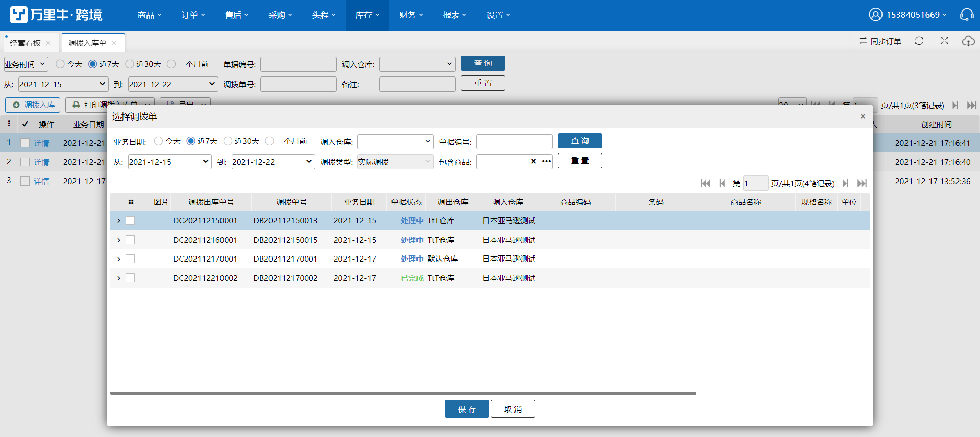Viewport: 980px width, 437px height.
Task: Check the row DC202112160001 checkbox
Action: [130, 240]
